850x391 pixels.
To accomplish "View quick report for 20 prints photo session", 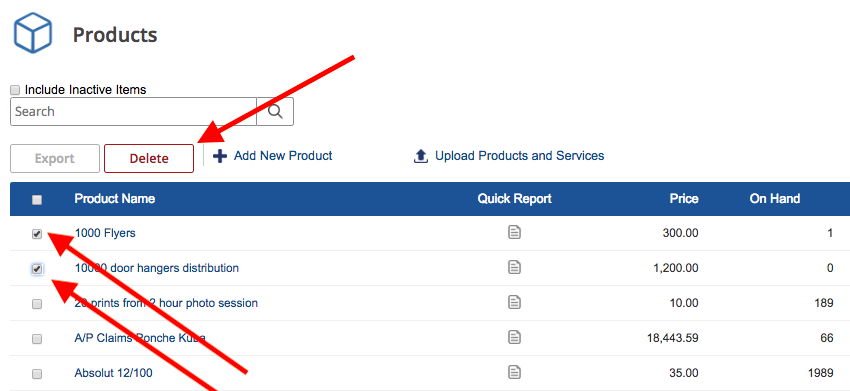I will tap(514, 302).
